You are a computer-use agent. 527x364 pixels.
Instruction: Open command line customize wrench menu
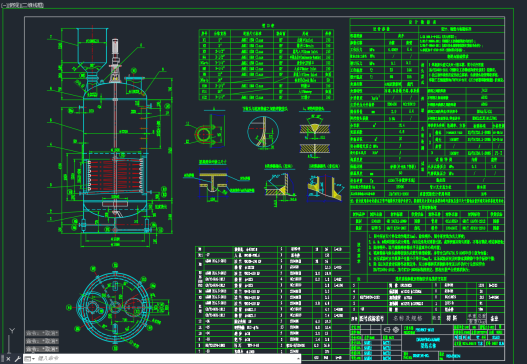[17, 359]
